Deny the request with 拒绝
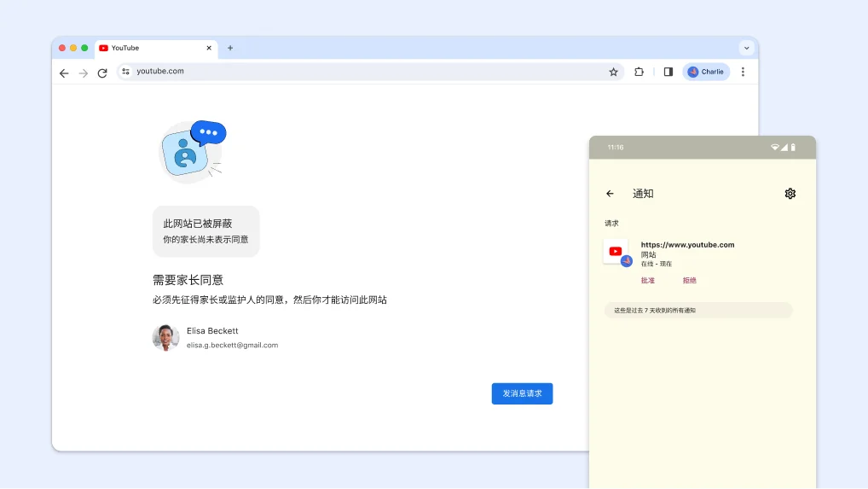The height and width of the screenshot is (489, 868). tap(689, 280)
